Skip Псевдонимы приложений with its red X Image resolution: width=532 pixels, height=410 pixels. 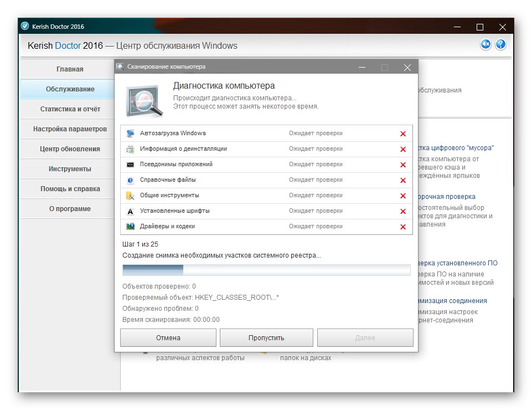[402, 165]
